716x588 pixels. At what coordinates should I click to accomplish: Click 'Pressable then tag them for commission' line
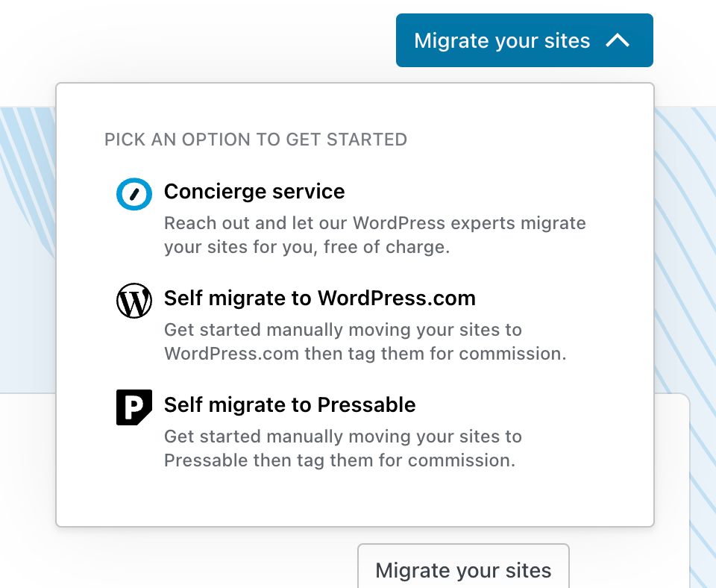pyautogui.click(x=339, y=460)
